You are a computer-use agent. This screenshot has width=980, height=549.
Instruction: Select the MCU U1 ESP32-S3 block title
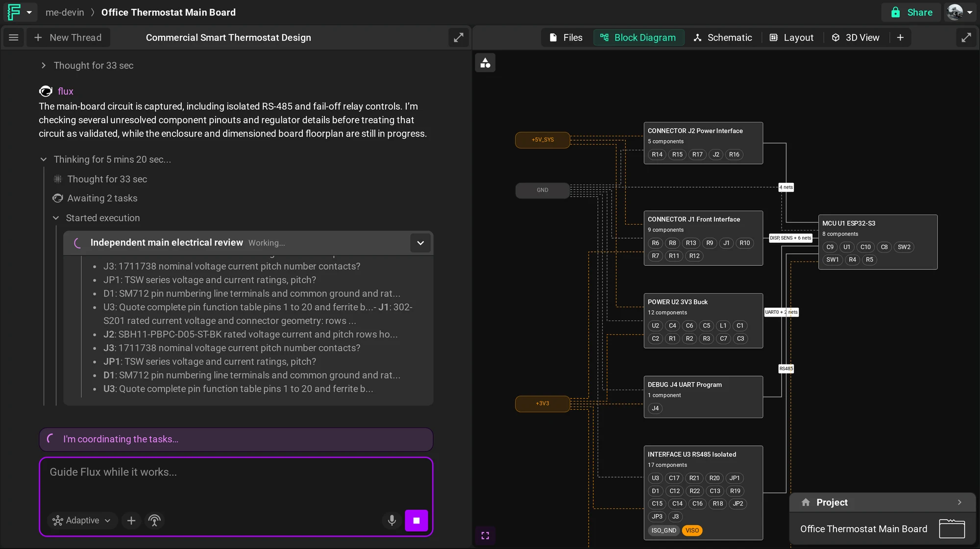(x=849, y=223)
